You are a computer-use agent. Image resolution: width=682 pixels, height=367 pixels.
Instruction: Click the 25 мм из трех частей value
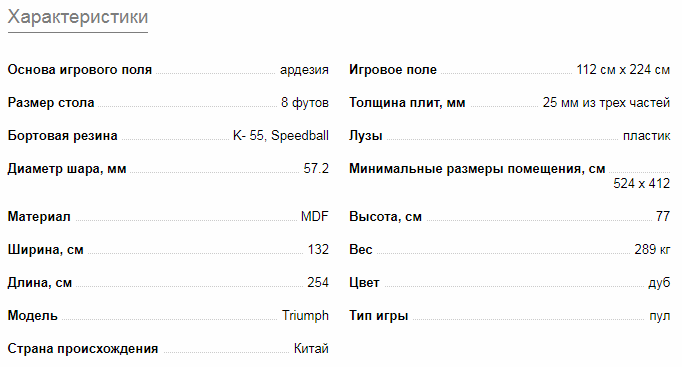pyautogui.click(x=606, y=103)
